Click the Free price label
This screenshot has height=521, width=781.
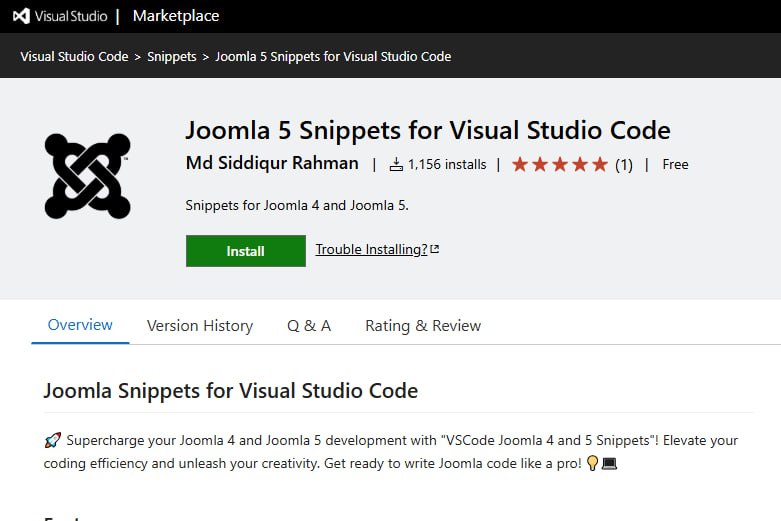pos(675,164)
